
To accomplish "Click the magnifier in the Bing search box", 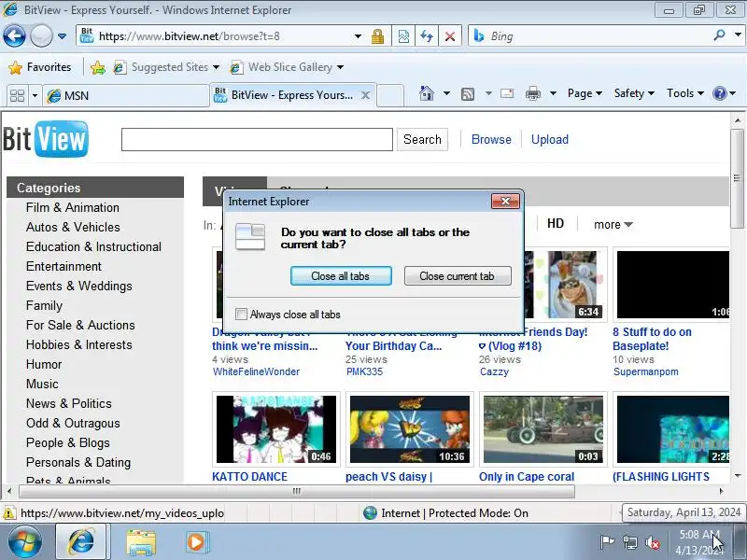I will [719, 35].
